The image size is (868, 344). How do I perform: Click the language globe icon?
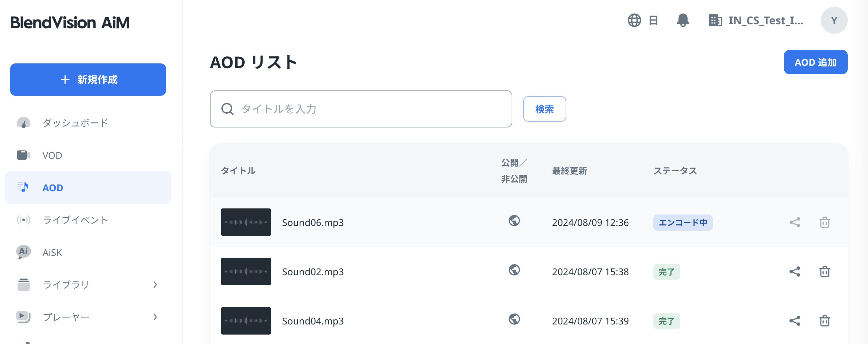(635, 20)
